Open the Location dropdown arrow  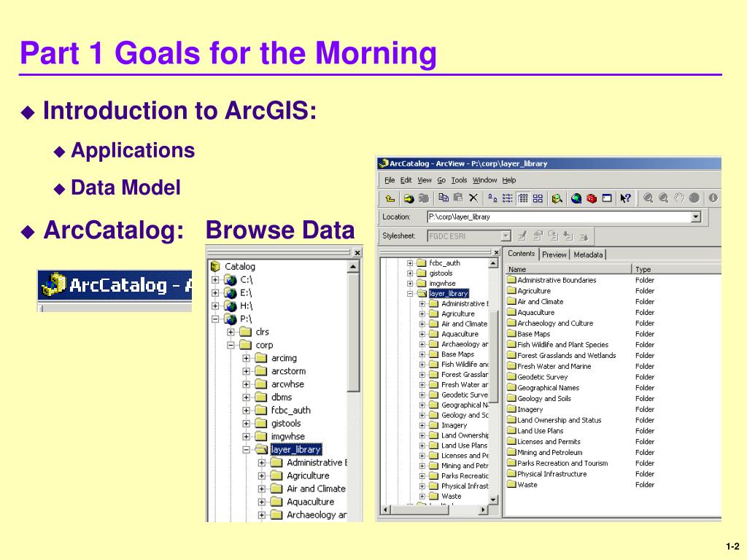click(x=696, y=217)
